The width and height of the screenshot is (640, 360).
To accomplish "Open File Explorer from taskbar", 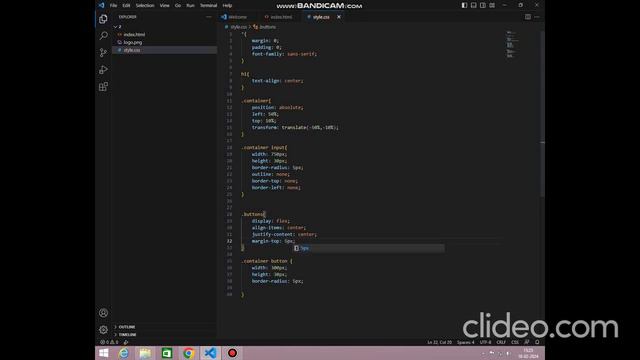I will pos(145,353).
